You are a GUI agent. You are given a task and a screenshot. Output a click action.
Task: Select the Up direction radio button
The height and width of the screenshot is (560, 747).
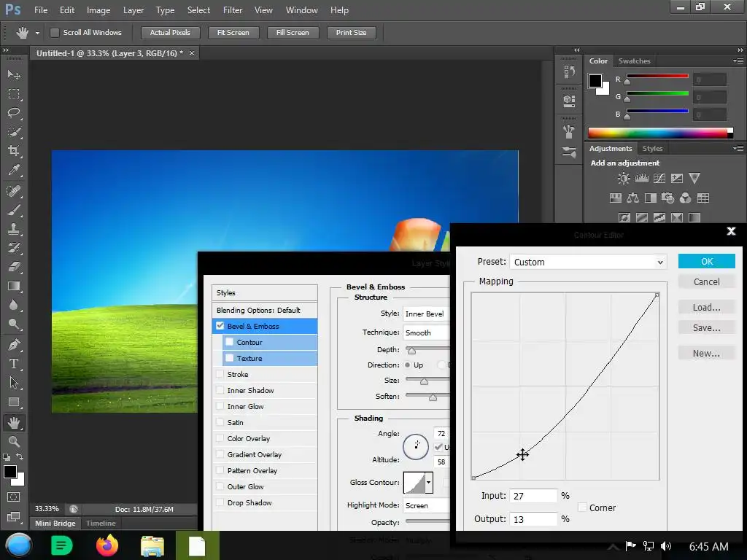(x=408, y=365)
